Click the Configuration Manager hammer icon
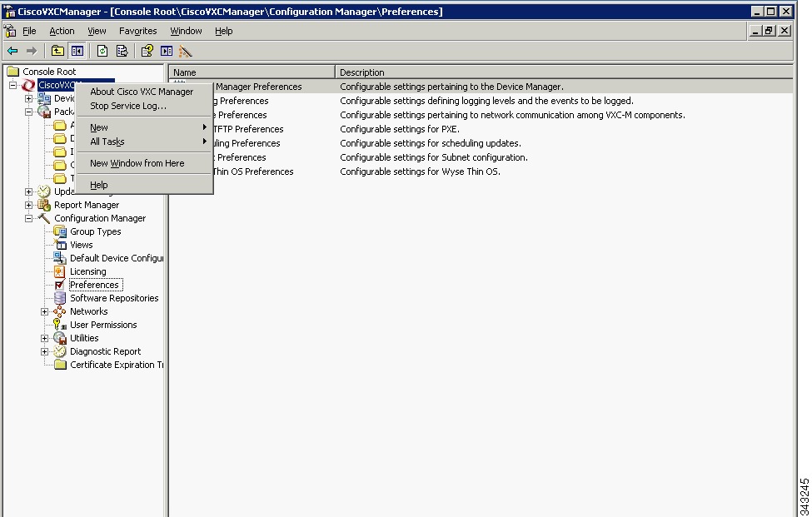The width and height of the screenshot is (812, 517). [44, 218]
